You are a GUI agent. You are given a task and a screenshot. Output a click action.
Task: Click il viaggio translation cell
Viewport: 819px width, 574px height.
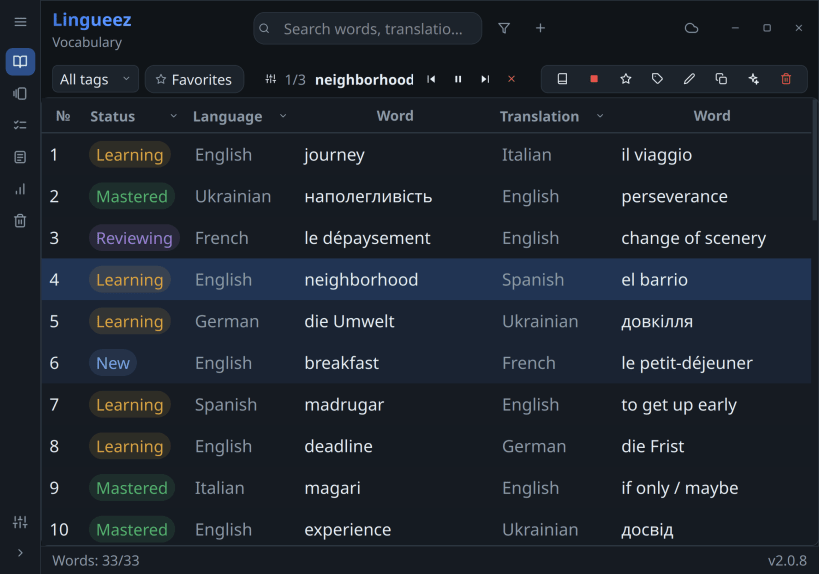657,155
